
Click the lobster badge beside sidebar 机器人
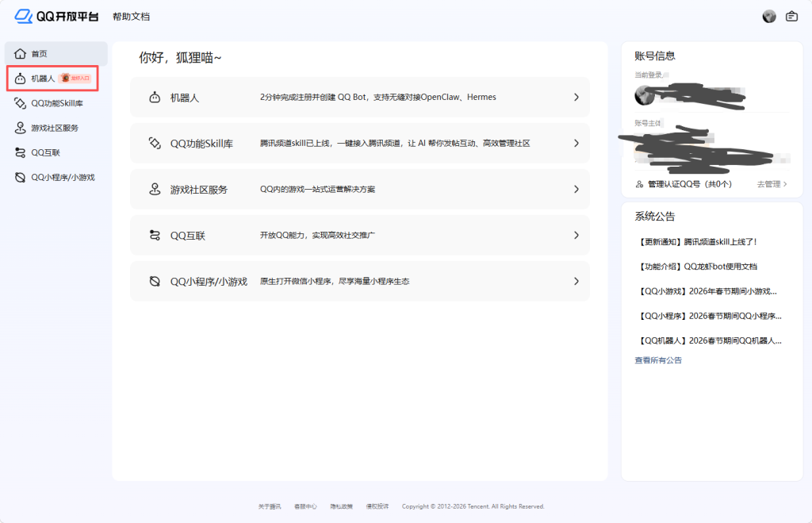(x=75, y=79)
